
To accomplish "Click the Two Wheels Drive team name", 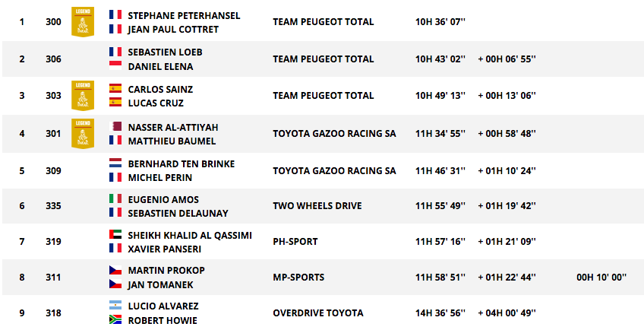I will (317, 206).
